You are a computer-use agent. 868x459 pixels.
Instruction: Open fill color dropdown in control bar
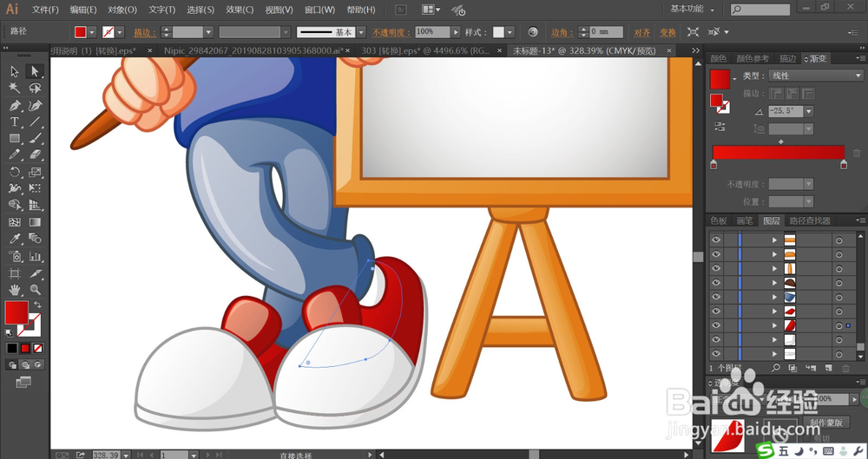[x=92, y=32]
